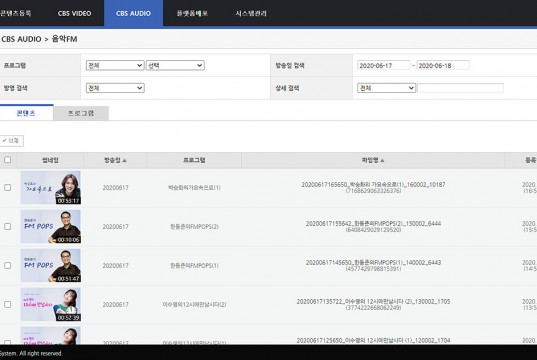Check the 한동준의FMPOPS(2) row checkbox

coord(8,226)
